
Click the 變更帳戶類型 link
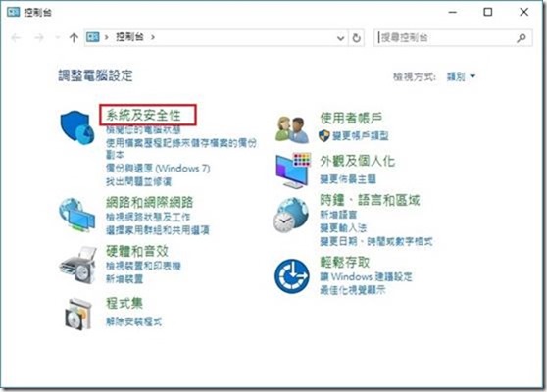(361, 135)
